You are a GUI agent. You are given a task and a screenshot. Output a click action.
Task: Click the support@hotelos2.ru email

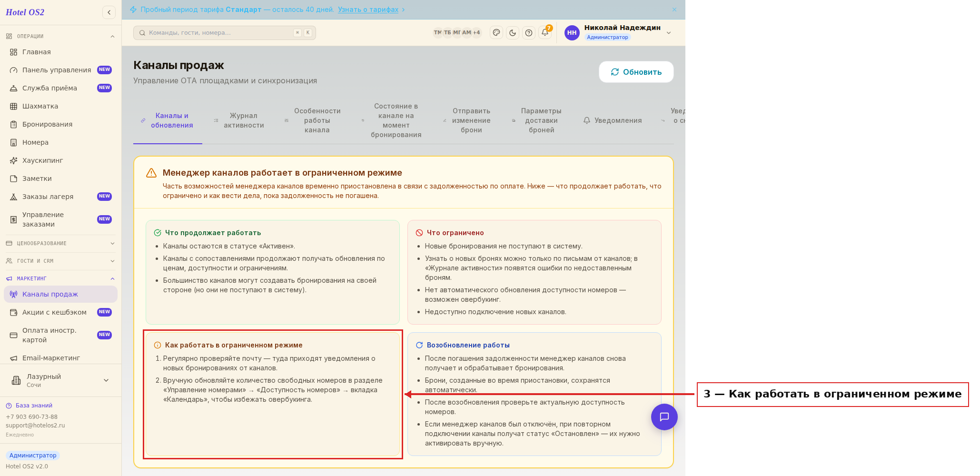(x=35, y=426)
